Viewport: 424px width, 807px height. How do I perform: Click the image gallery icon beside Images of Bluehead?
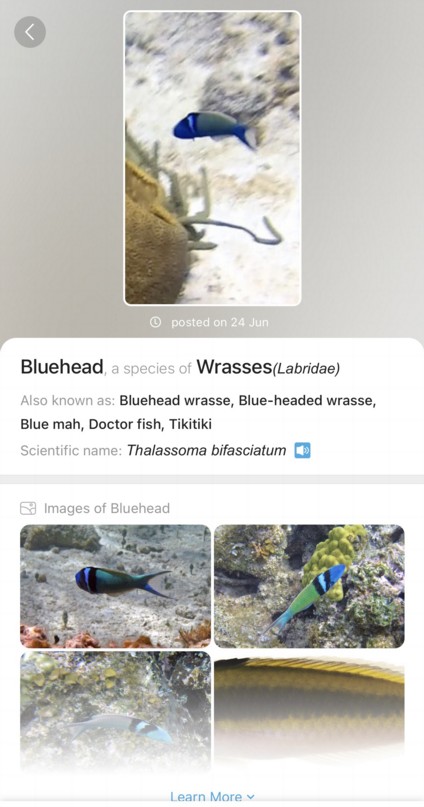pyautogui.click(x=28, y=508)
